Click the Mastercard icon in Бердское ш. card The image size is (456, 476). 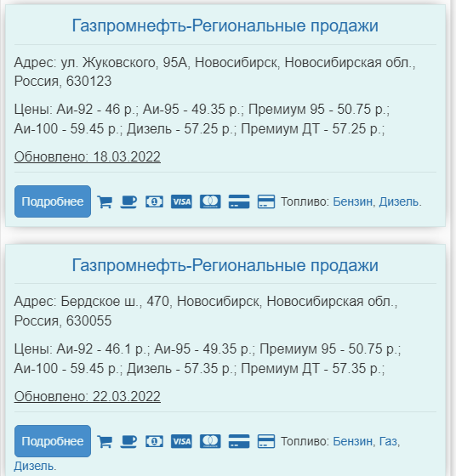(x=210, y=441)
